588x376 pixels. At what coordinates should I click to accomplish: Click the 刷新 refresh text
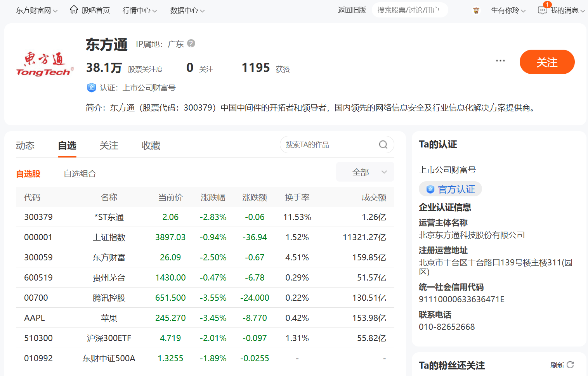(x=557, y=365)
